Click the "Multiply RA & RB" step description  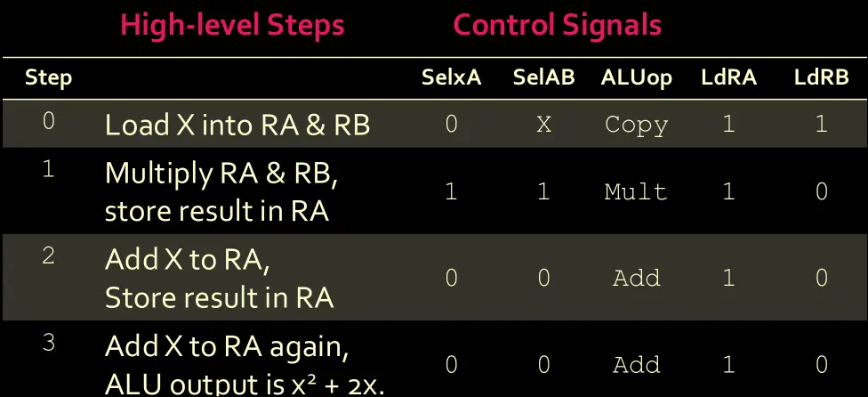[x=221, y=174]
